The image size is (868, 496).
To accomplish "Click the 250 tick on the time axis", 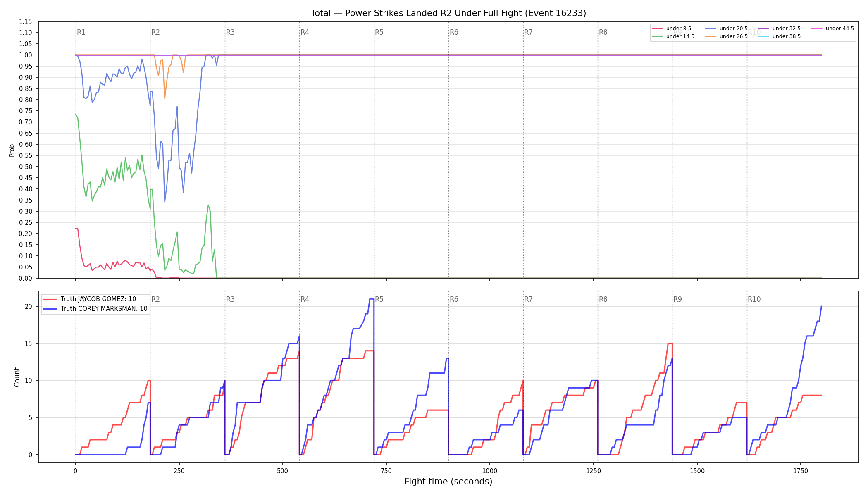I will pyautogui.click(x=179, y=470).
